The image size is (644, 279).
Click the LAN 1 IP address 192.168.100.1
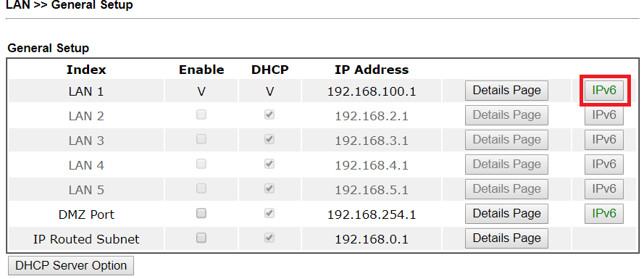tap(372, 91)
